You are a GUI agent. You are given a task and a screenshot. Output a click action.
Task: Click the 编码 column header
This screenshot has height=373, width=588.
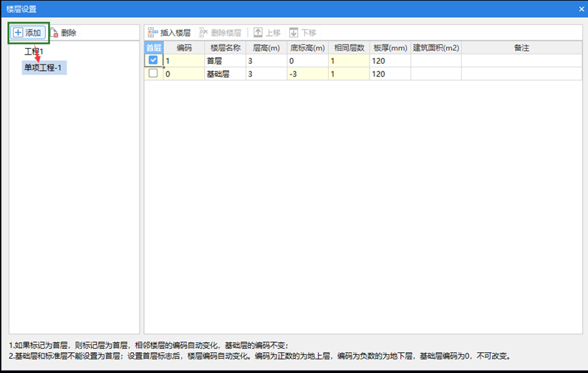184,48
